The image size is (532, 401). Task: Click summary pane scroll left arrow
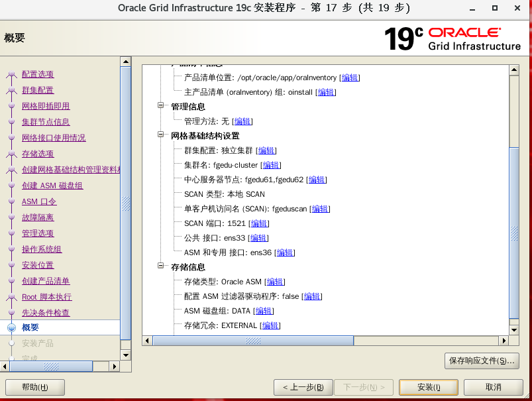point(147,341)
